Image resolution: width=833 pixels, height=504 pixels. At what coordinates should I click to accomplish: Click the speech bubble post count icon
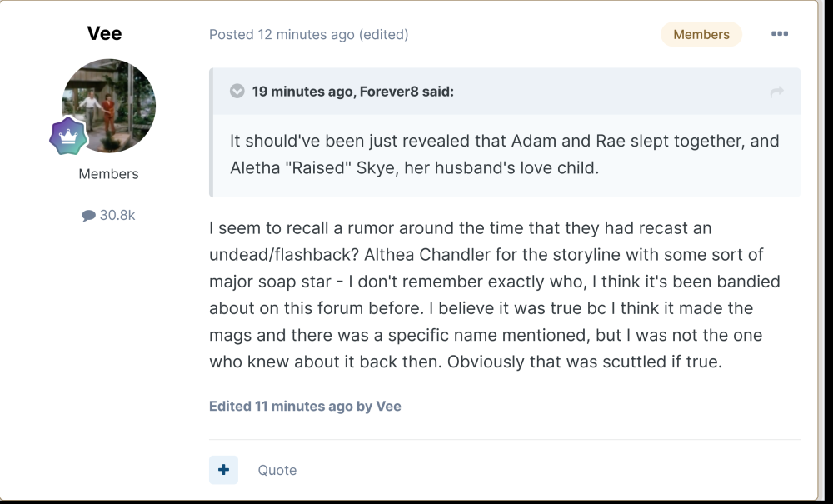coord(88,216)
